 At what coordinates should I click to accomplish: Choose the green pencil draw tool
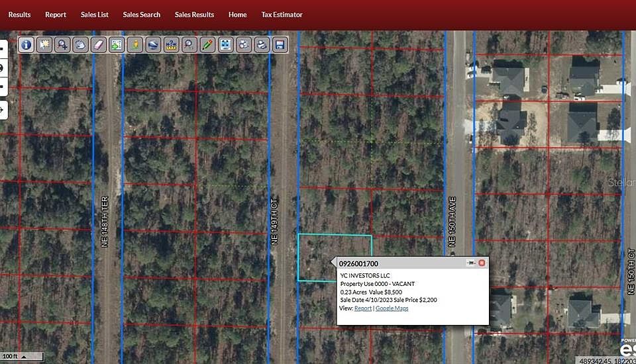pyautogui.click(x=207, y=44)
